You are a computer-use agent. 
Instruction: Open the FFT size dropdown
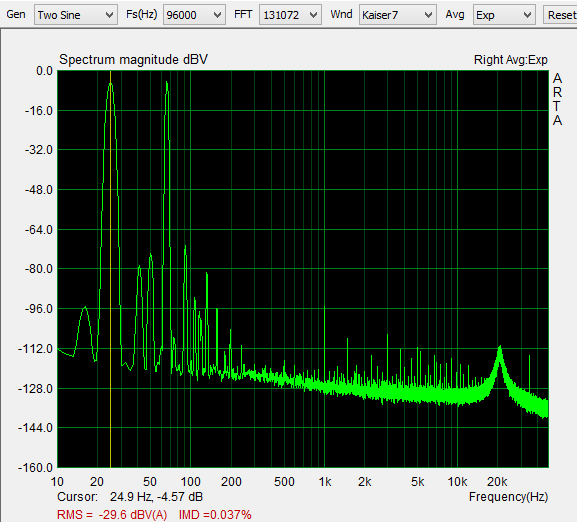tap(313, 15)
